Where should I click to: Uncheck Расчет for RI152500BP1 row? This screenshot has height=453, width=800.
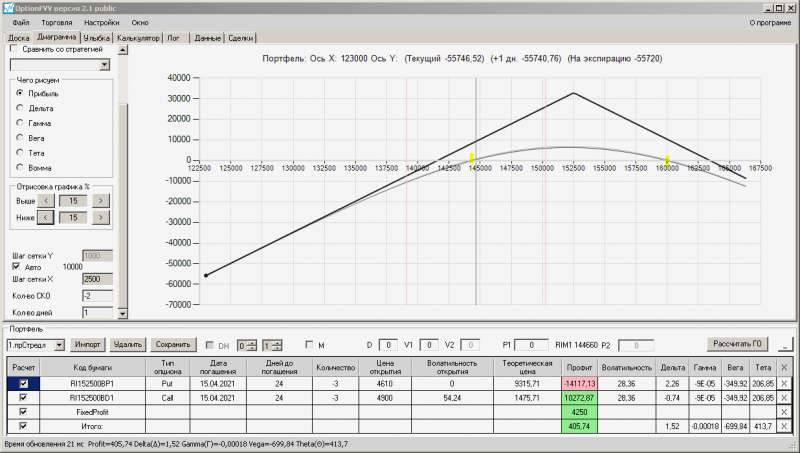coord(23,384)
